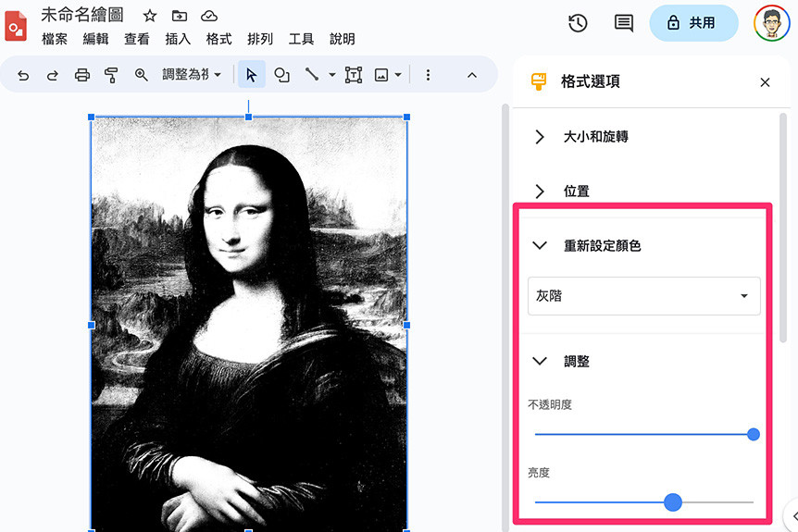Click the 共用 share button
This screenshot has height=532, width=798.
click(693, 23)
